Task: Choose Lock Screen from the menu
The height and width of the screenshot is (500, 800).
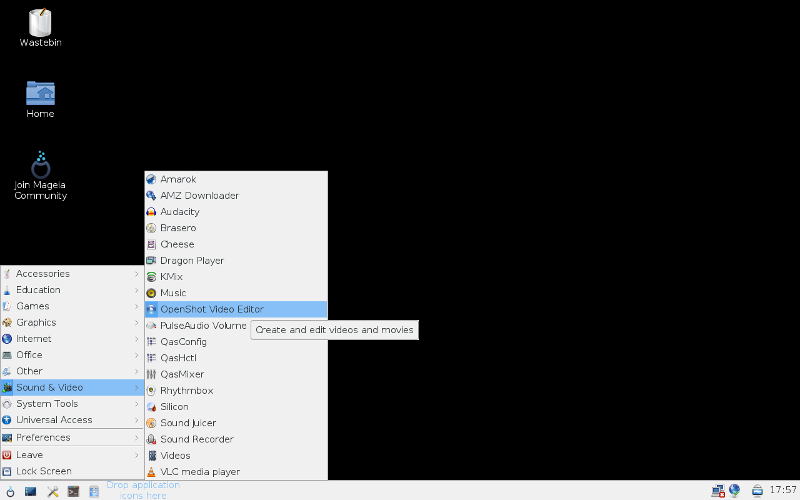Action: 72,471
